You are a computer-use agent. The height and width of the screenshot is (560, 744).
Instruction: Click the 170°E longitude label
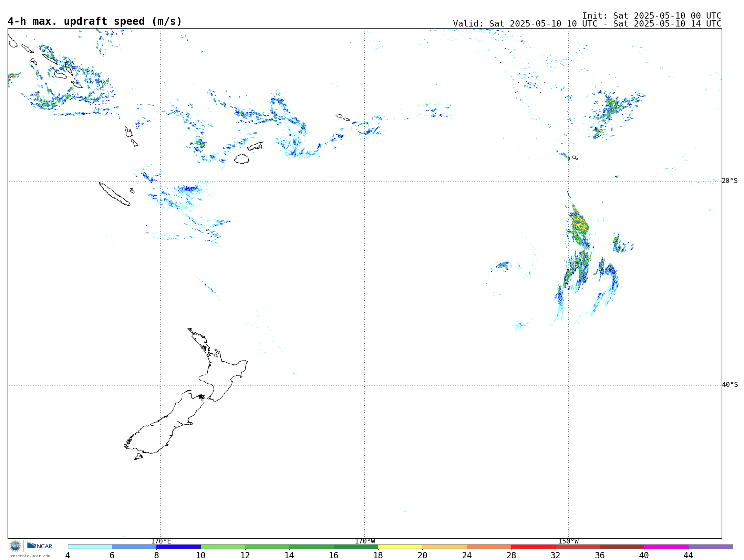tap(161, 541)
